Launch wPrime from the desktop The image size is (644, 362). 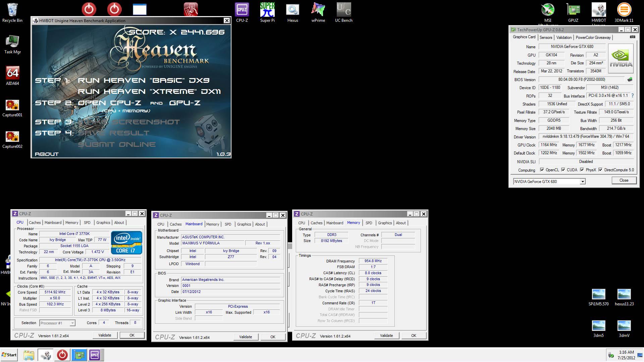tap(318, 12)
